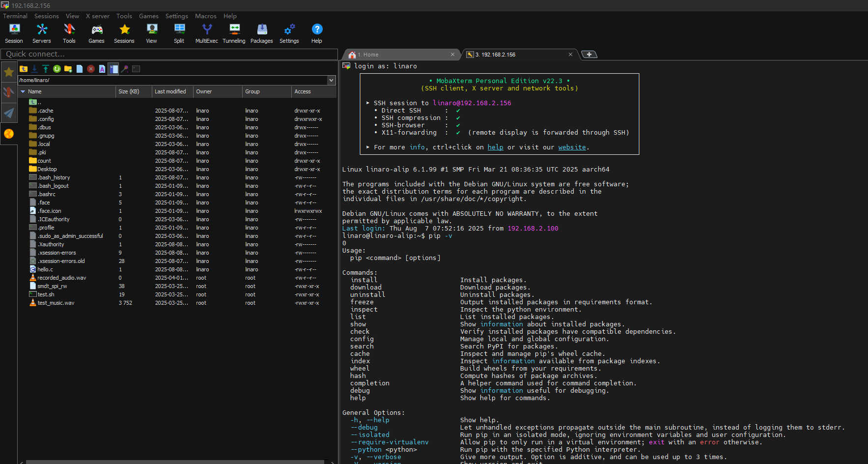Click the 'website' link in terminal
Viewport: 868px width, 464px height.
(572, 147)
